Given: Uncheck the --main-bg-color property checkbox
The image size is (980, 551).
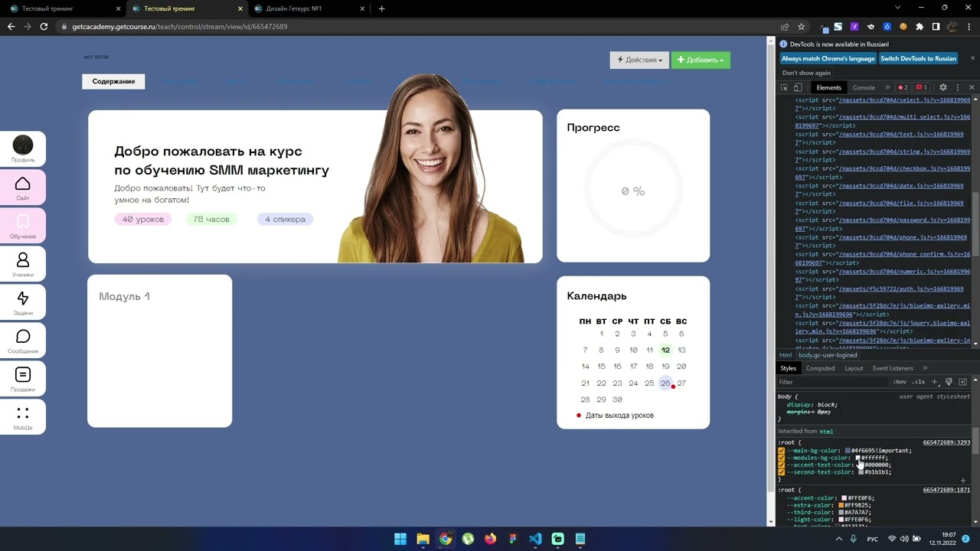Looking at the screenshot, I should (782, 451).
